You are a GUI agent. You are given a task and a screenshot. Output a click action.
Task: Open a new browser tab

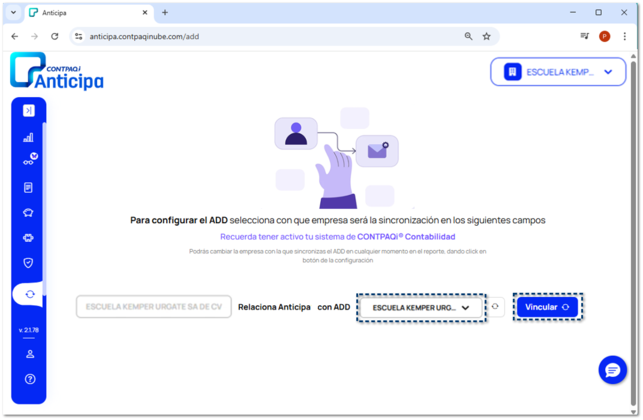(165, 13)
